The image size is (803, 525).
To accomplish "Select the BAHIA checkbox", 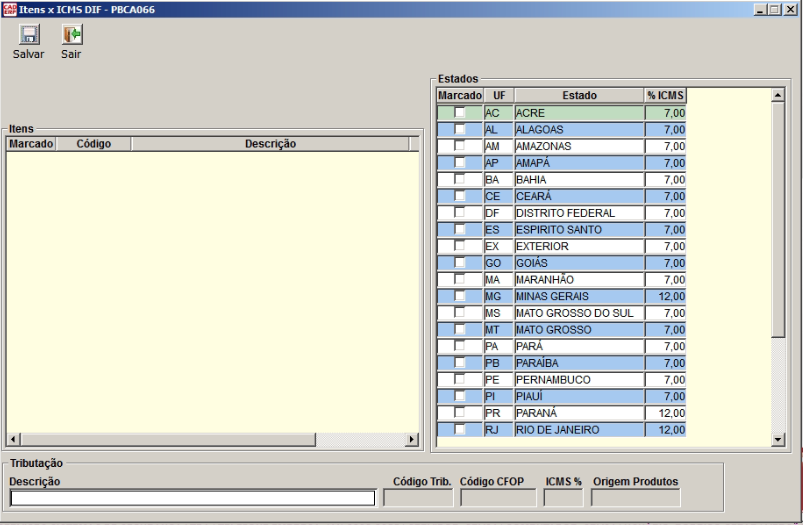I will coord(459,179).
